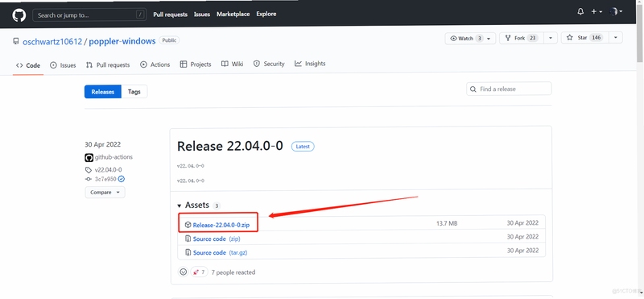Select the Tags button
This screenshot has height=299, width=644.
click(x=134, y=92)
